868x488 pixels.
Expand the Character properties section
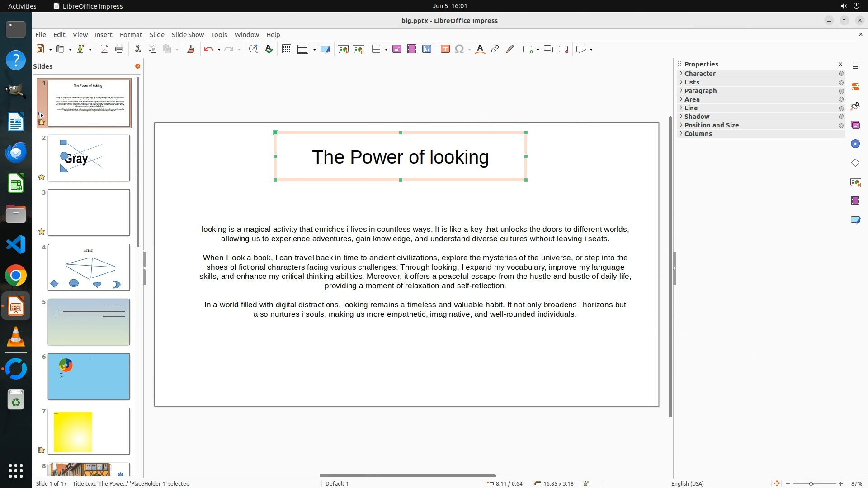[x=700, y=74]
